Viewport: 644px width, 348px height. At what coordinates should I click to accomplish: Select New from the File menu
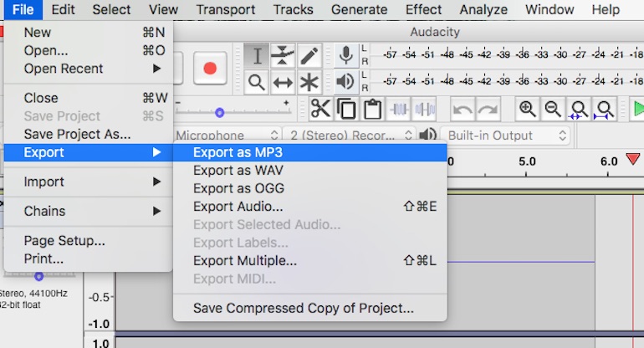tap(89, 33)
